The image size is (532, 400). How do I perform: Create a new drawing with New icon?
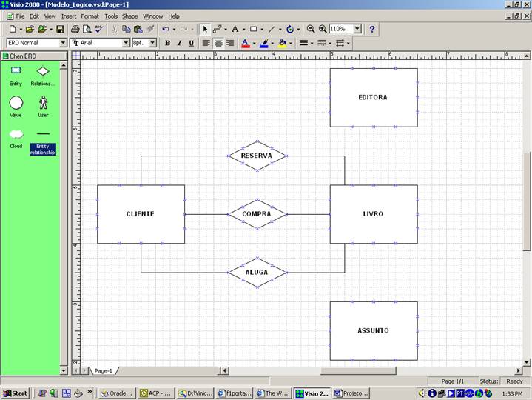point(13,29)
